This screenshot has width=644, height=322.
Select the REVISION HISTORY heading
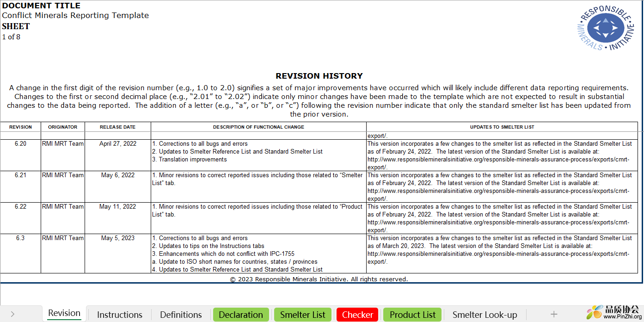[x=319, y=76]
